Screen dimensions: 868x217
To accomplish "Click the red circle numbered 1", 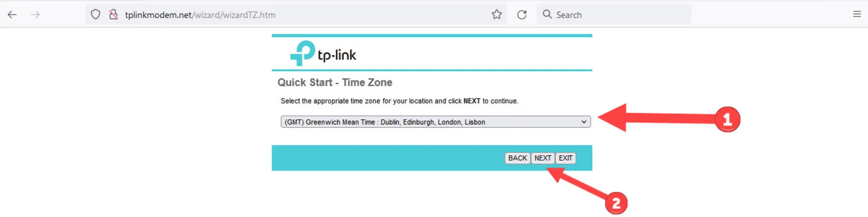I will (x=727, y=120).
